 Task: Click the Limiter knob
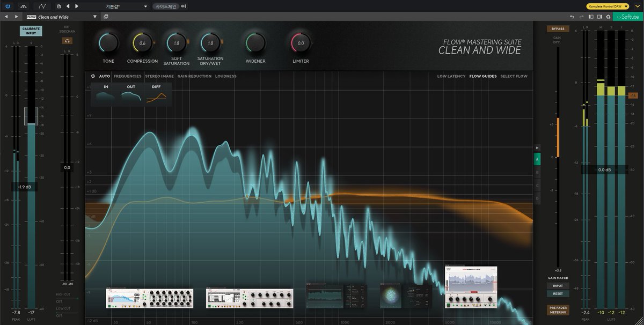301,43
